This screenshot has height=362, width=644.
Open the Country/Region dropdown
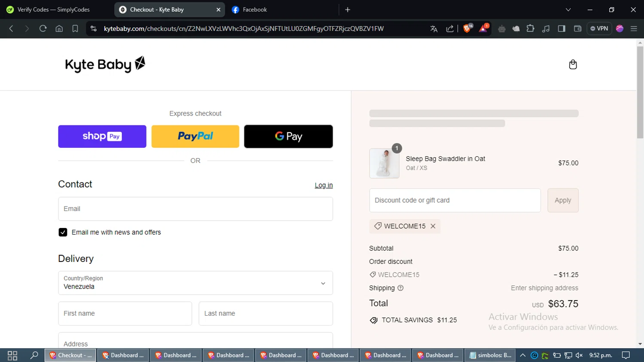[195, 283]
